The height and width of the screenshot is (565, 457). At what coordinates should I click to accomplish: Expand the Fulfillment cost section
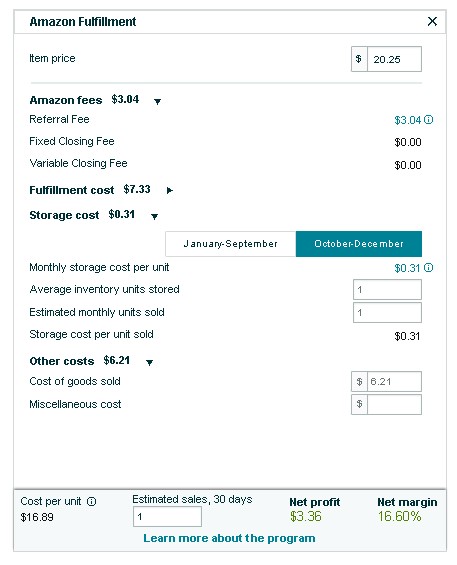169,190
